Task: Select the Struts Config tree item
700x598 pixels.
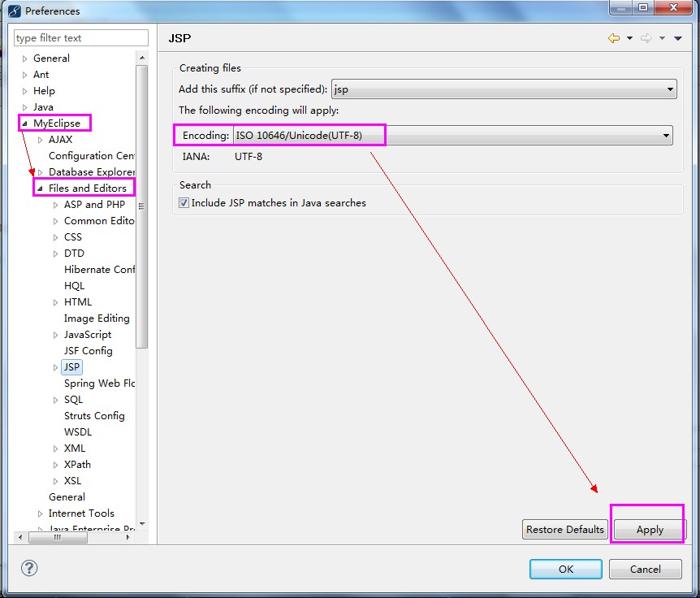Action: click(94, 416)
